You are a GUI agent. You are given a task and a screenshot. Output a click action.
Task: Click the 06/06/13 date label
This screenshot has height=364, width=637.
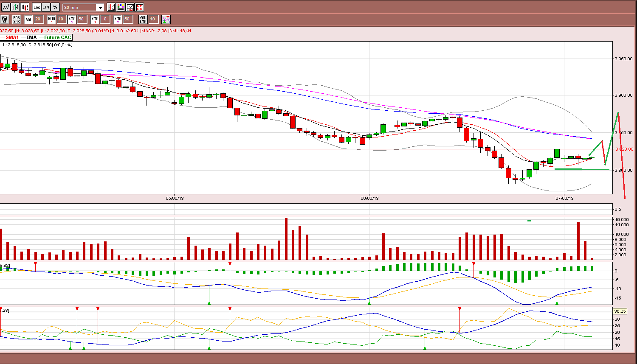coord(369,198)
